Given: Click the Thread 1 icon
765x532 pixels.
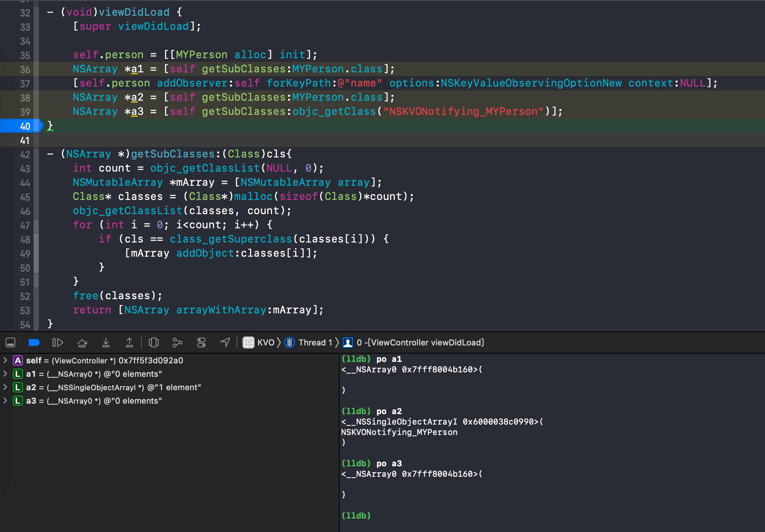Looking at the screenshot, I should click(290, 342).
